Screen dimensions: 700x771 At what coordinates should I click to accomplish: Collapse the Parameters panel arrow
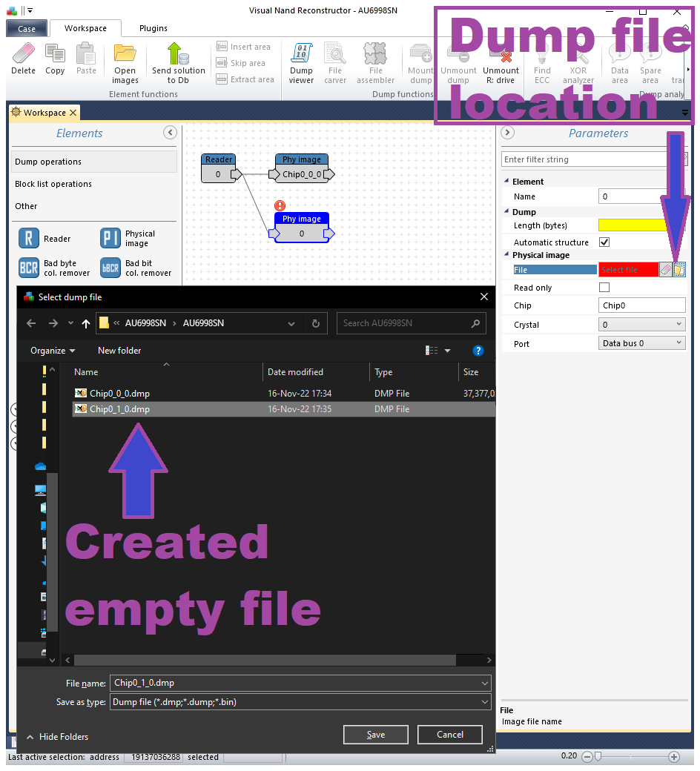pos(507,132)
